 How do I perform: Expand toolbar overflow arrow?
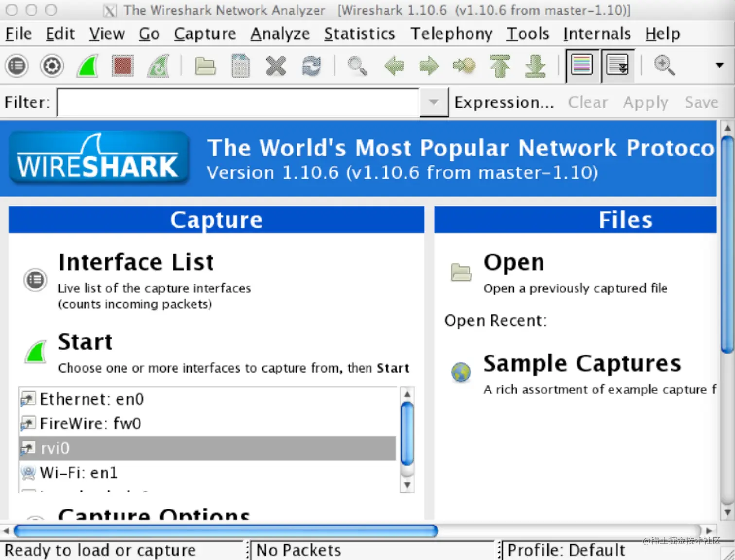point(719,65)
